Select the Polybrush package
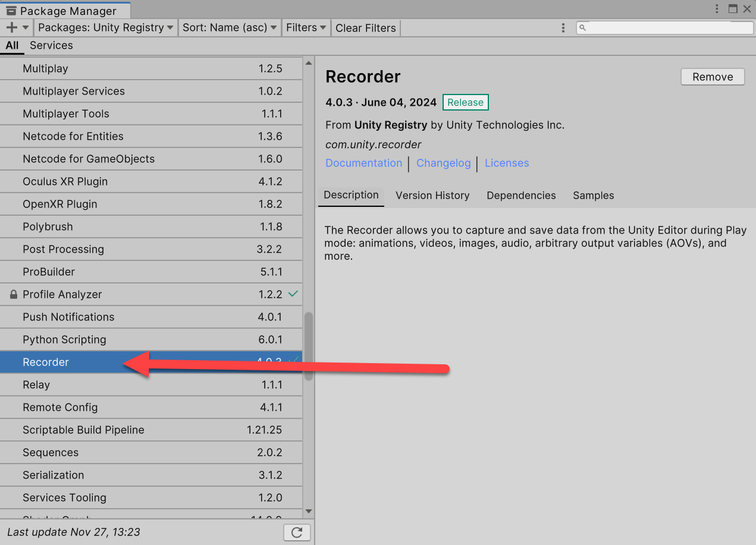 point(151,226)
